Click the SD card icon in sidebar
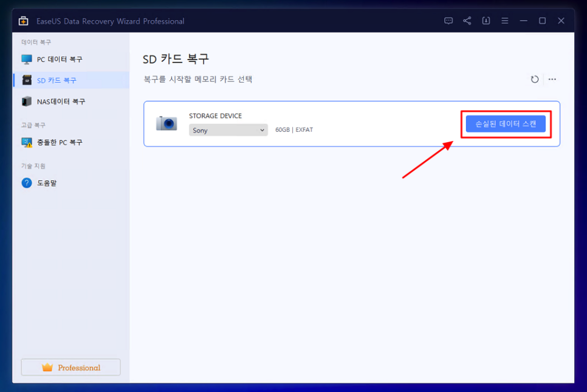The width and height of the screenshot is (587, 392). pos(27,80)
